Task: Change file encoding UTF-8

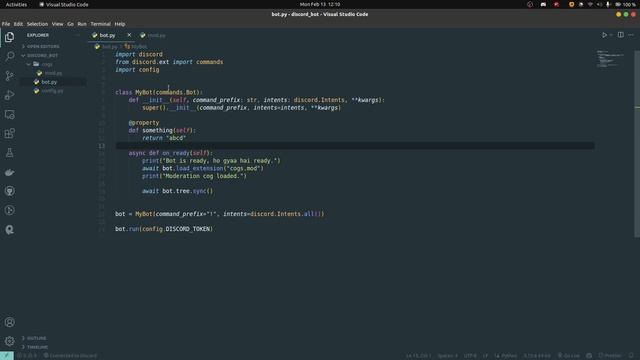Action: point(470,356)
